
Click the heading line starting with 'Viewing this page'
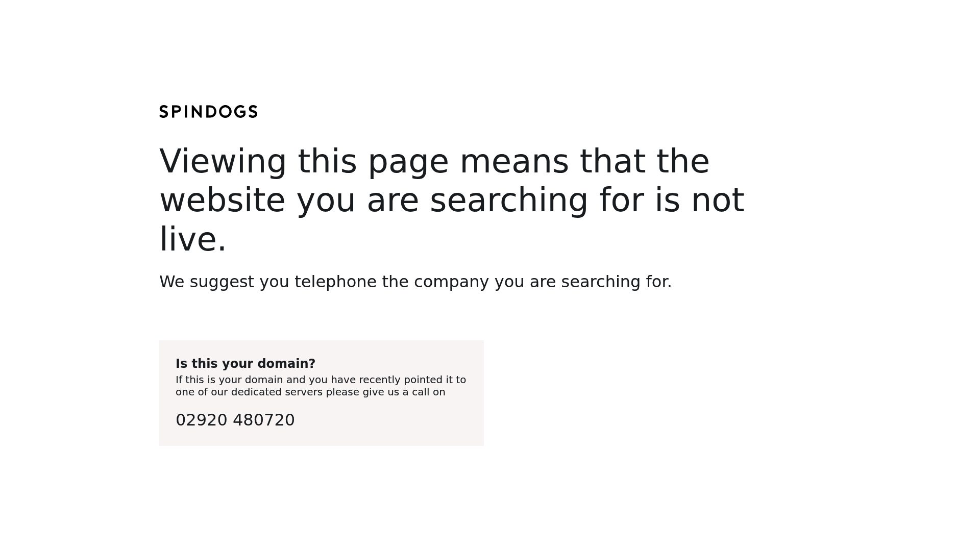click(434, 162)
